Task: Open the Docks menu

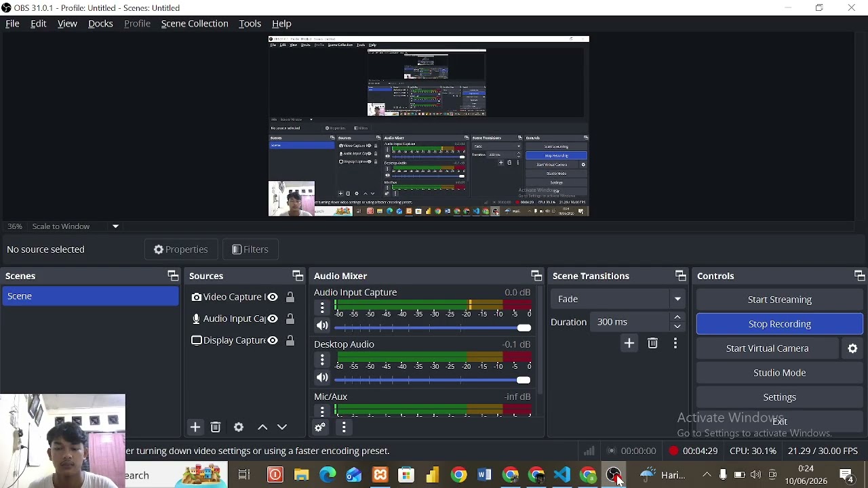Action: tap(100, 24)
